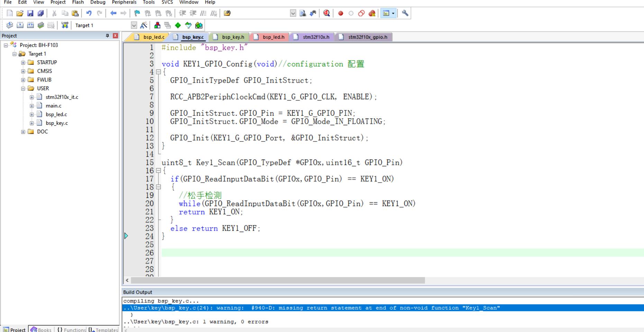Start incremental find with the binoculars arrow icon
Screen dimensions: 644x332
pyautogui.click(x=313, y=13)
